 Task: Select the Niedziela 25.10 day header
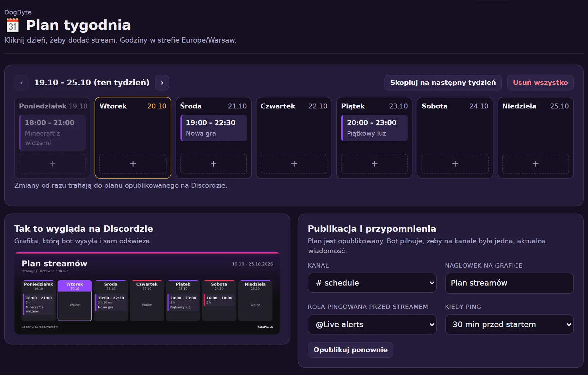pos(535,106)
